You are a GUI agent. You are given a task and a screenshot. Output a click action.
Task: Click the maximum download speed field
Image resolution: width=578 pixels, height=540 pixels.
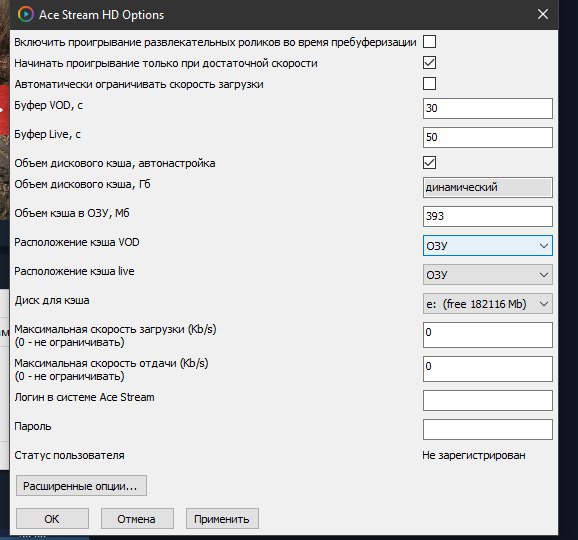[x=488, y=335]
